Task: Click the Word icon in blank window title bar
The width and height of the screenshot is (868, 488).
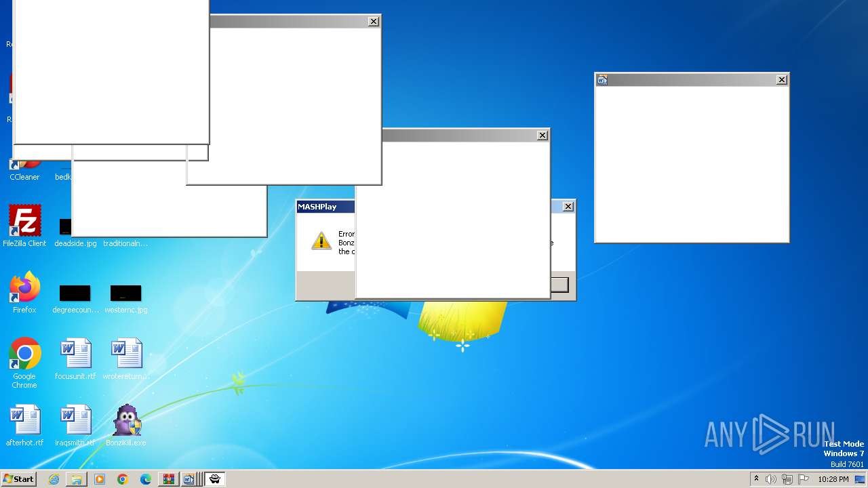Action: pyautogui.click(x=601, y=80)
